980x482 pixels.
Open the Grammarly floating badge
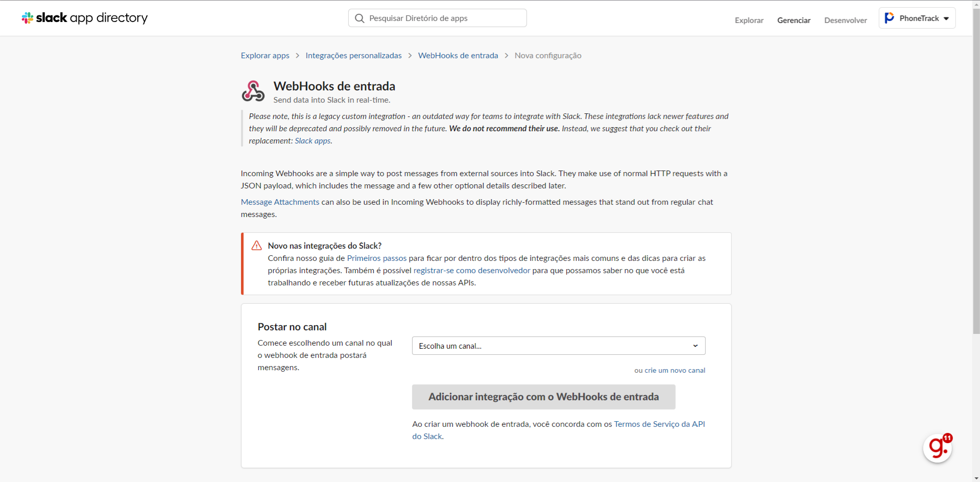coord(938,448)
